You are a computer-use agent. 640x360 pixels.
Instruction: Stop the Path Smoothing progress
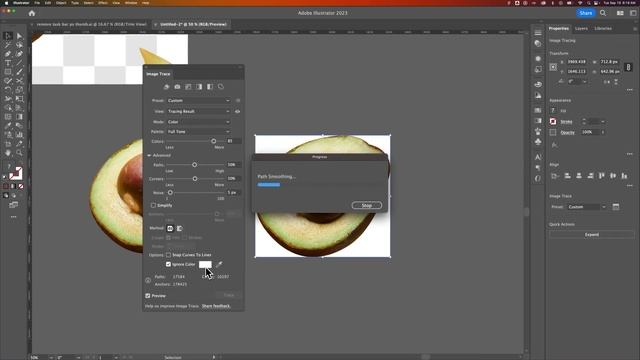pyautogui.click(x=367, y=205)
